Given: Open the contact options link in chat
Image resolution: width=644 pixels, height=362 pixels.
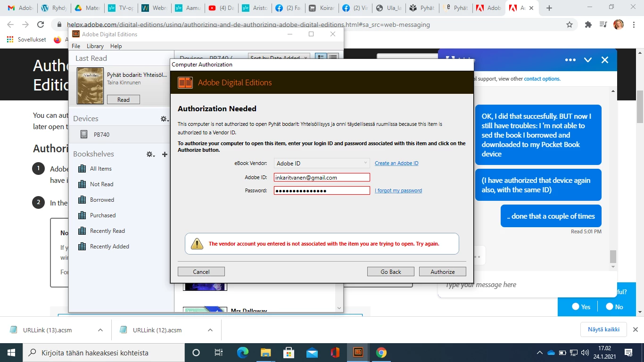Looking at the screenshot, I should [542, 79].
